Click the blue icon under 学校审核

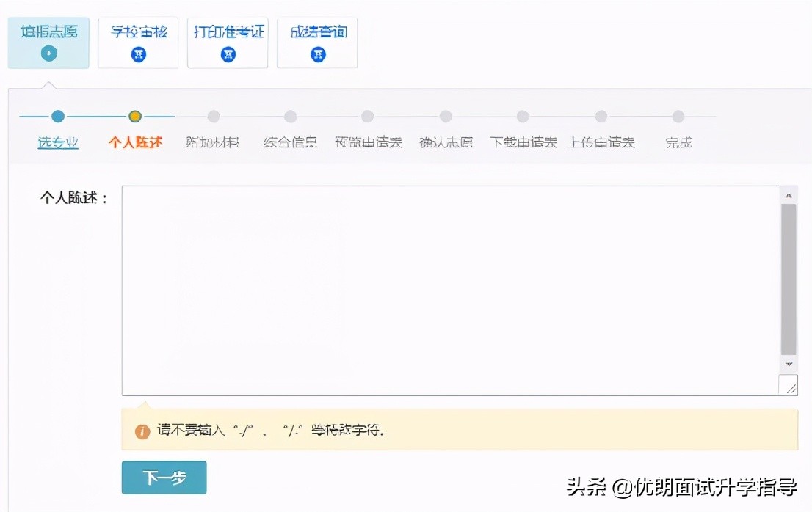(138, 54)
